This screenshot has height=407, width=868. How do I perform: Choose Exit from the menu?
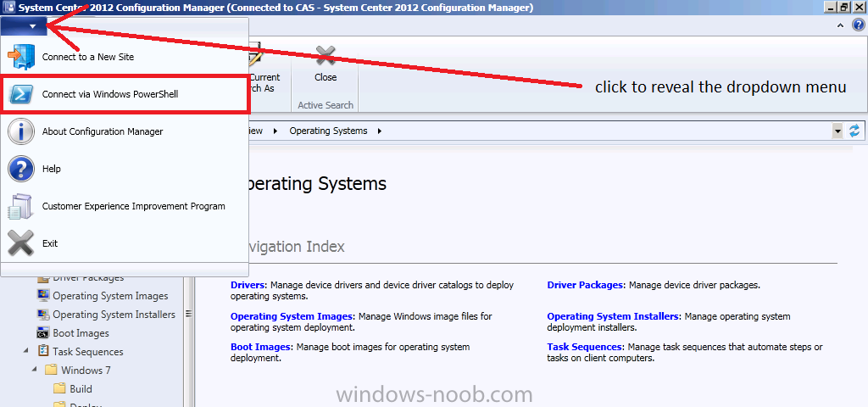pyautogui.click(x=50, y=243)
